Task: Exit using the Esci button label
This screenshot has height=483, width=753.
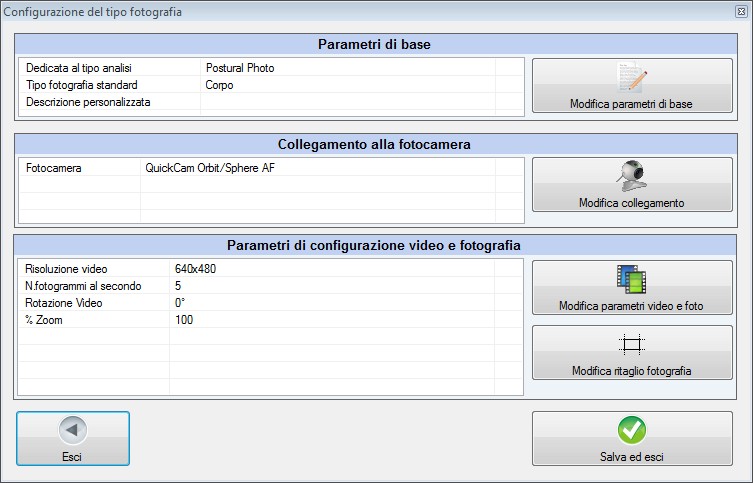Action: 72,457
